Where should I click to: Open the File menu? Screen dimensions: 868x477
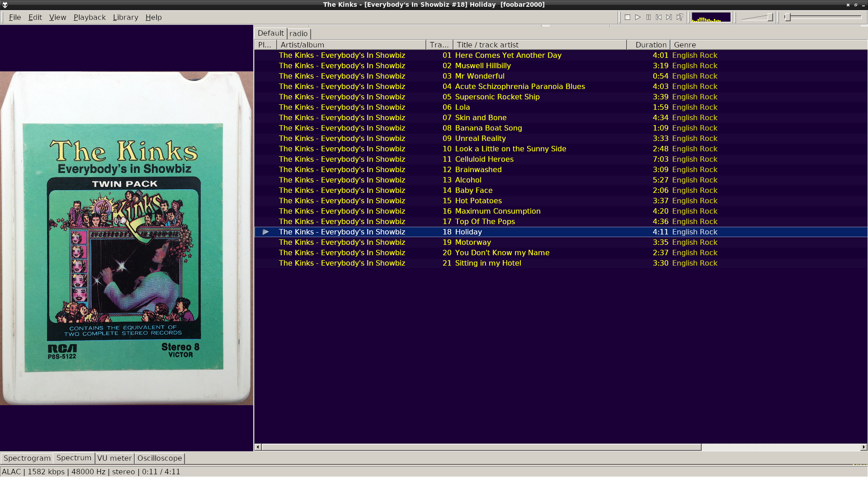point(15,17)
